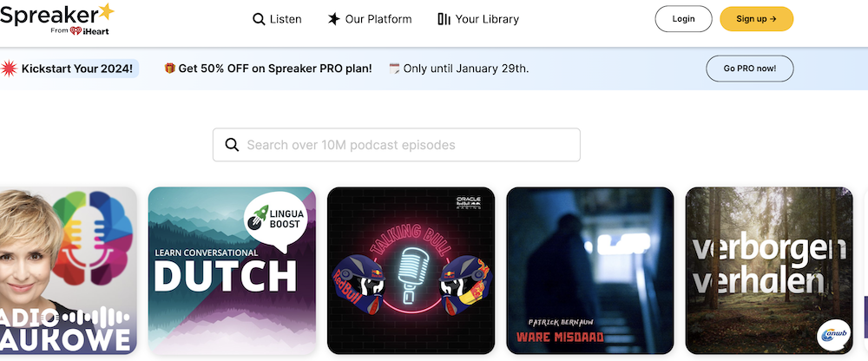
Task: Click the yellow Sign up button
Action: tap(756, 19)
